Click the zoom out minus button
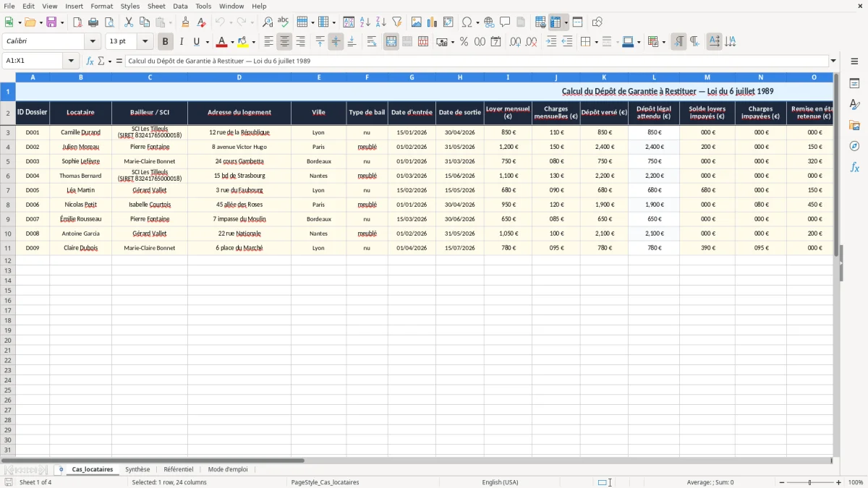The height and width of the screenshot is (488, 868). click(782, 482)
